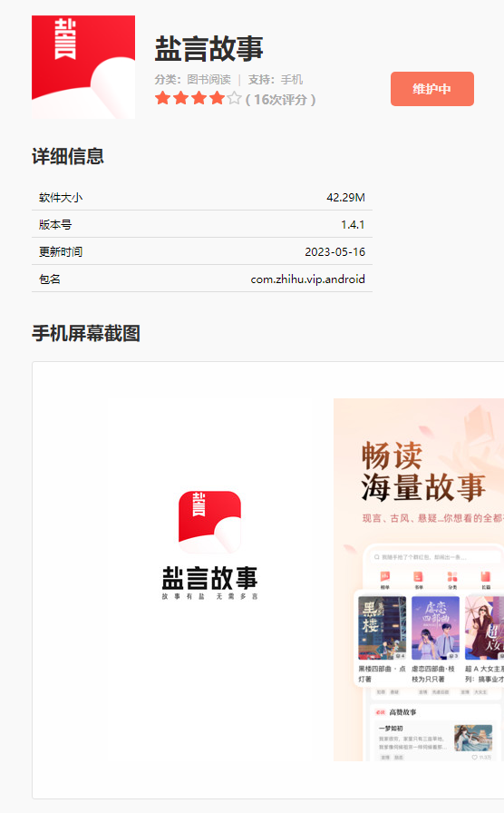This screenshot has width=504, height=813.
Task: Click the first orange rating star
Action: click(162, 98)
